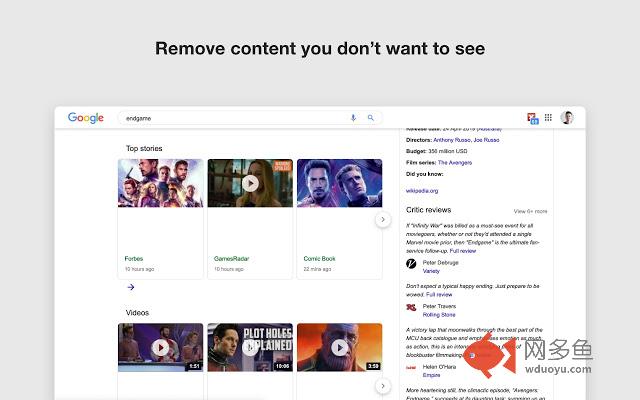Viewport: 640px width, 400px height.
Task: Open Full review of Peter Travers' critique
Action: click(439, 294)
